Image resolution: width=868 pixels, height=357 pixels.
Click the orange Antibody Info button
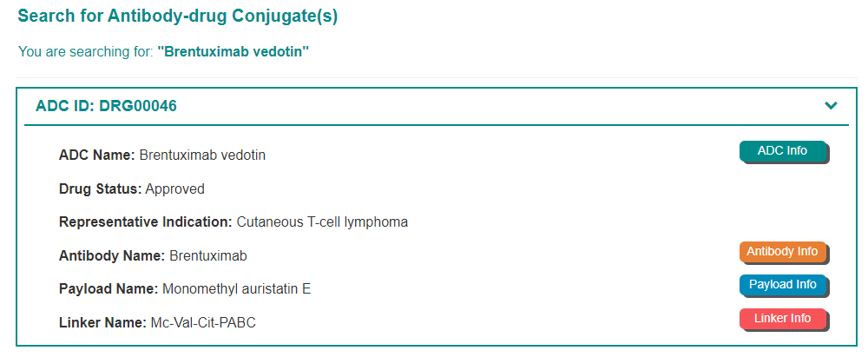point(783,252)
